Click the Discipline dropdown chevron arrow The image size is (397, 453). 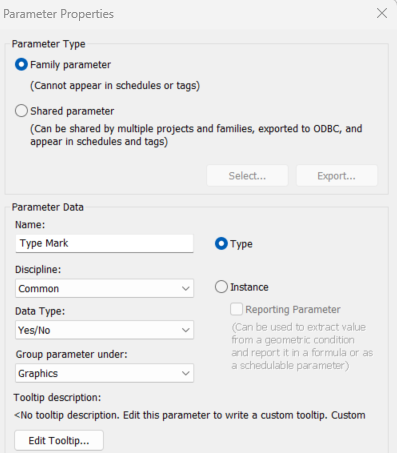point(186,289)
